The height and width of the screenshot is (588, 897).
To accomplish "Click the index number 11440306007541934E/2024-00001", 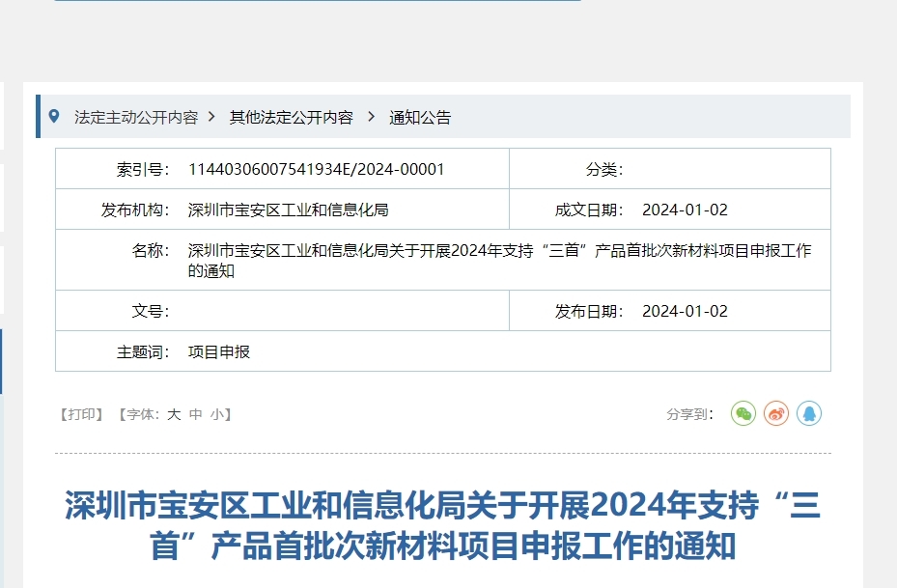I will (316, 169).
